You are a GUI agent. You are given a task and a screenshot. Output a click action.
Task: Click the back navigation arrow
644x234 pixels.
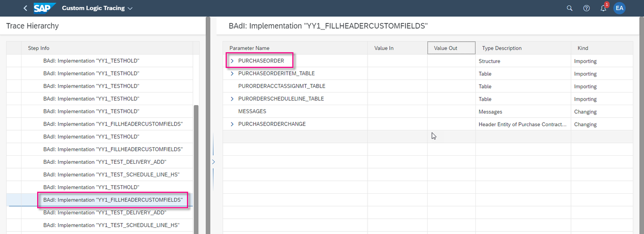click(x=25, y=8)
